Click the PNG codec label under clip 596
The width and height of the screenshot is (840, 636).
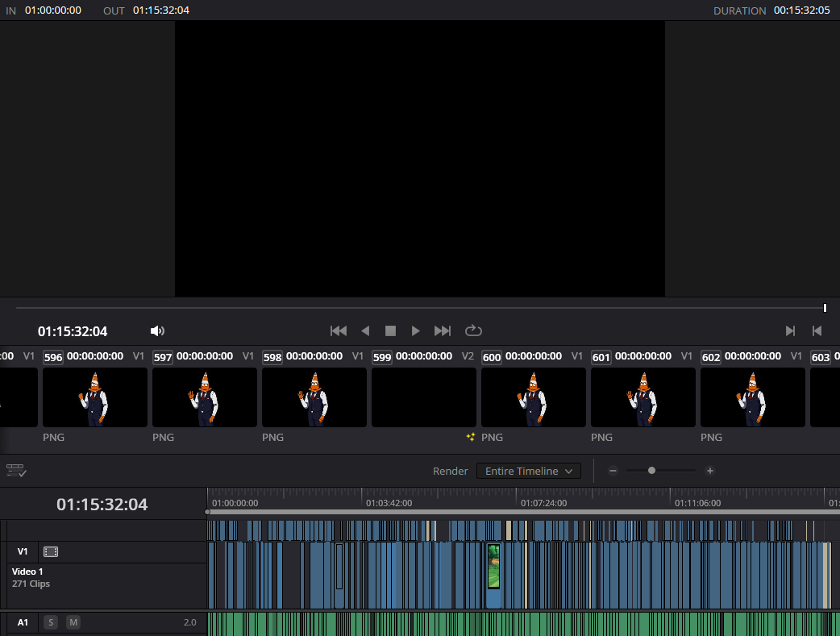[x=53, y=437]
